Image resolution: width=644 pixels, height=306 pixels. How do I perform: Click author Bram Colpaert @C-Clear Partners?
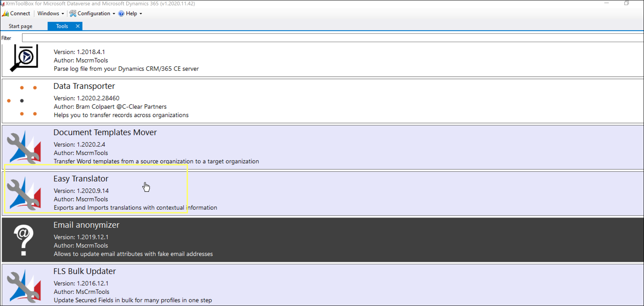pos(110,107)
